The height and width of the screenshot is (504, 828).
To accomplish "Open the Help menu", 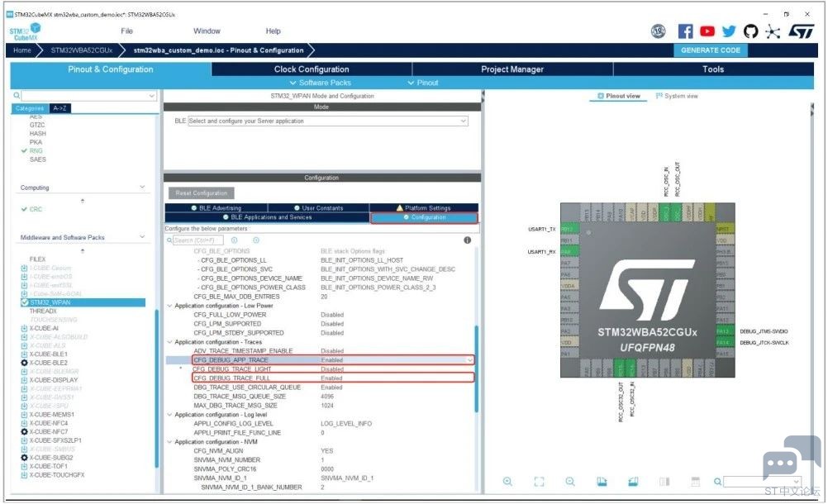I will click(x=273, y=31).
